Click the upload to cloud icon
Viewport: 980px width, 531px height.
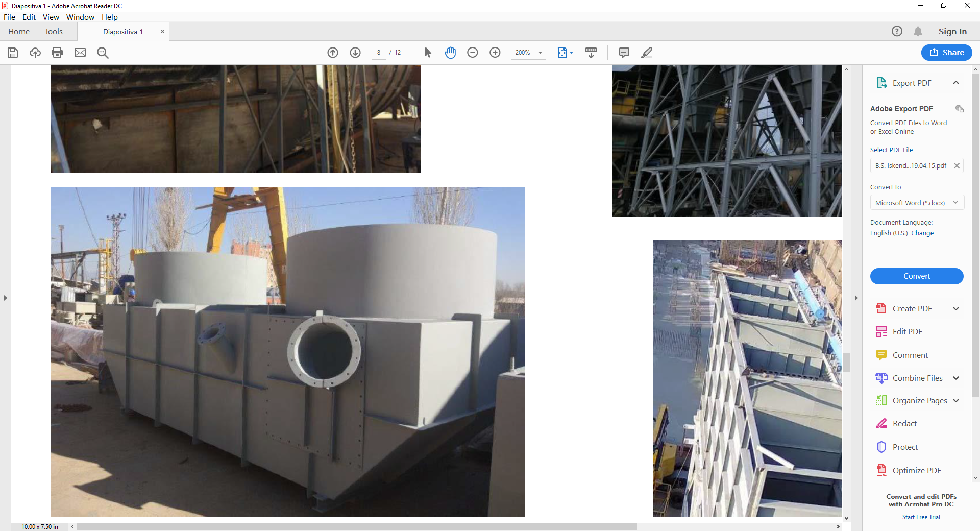tap(35, 53)
